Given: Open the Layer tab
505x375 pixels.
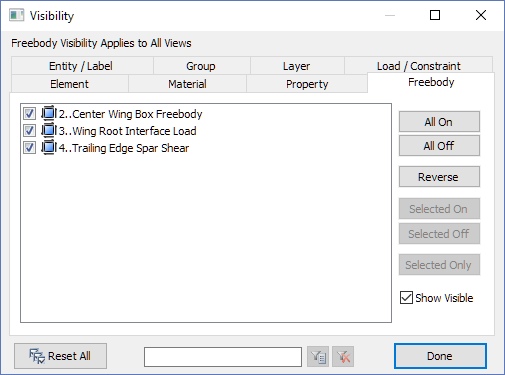Looking at the screenshot, I should point(297,66).
